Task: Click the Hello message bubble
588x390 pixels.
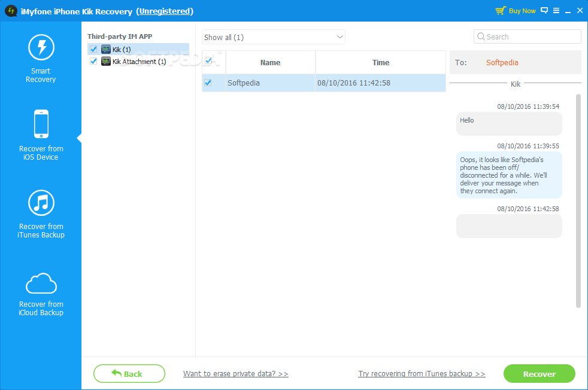Action: coord(509,124)
